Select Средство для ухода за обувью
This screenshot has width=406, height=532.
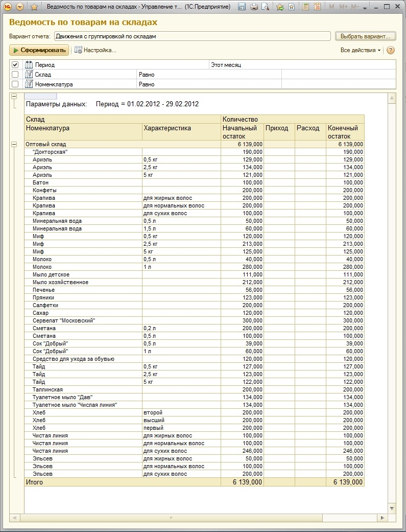tap(73, 359)
